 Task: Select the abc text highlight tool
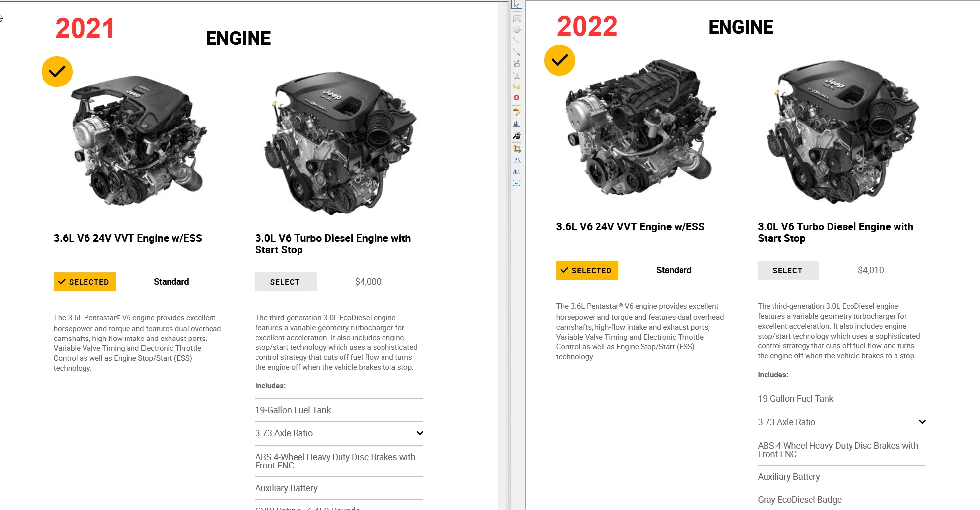tap(517, 112)
